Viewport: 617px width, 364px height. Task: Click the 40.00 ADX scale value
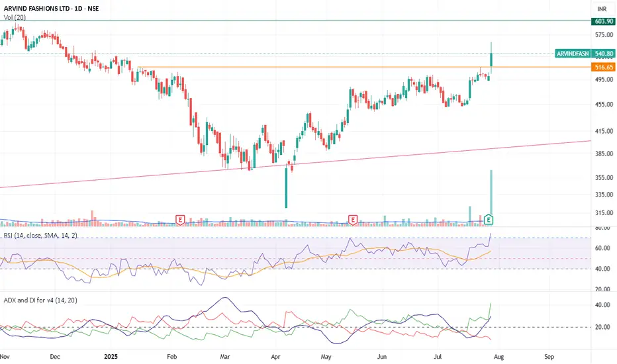point(602,305)
